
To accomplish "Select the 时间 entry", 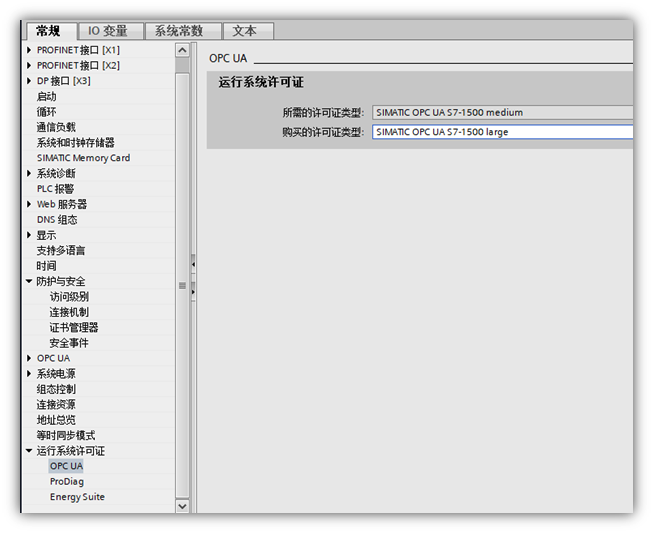I will pos(46,266).
